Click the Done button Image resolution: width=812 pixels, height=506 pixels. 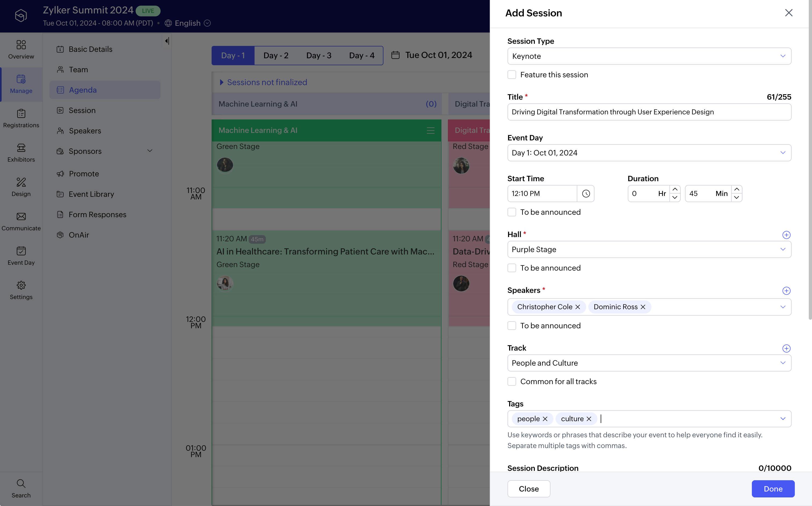coord(773,489)
